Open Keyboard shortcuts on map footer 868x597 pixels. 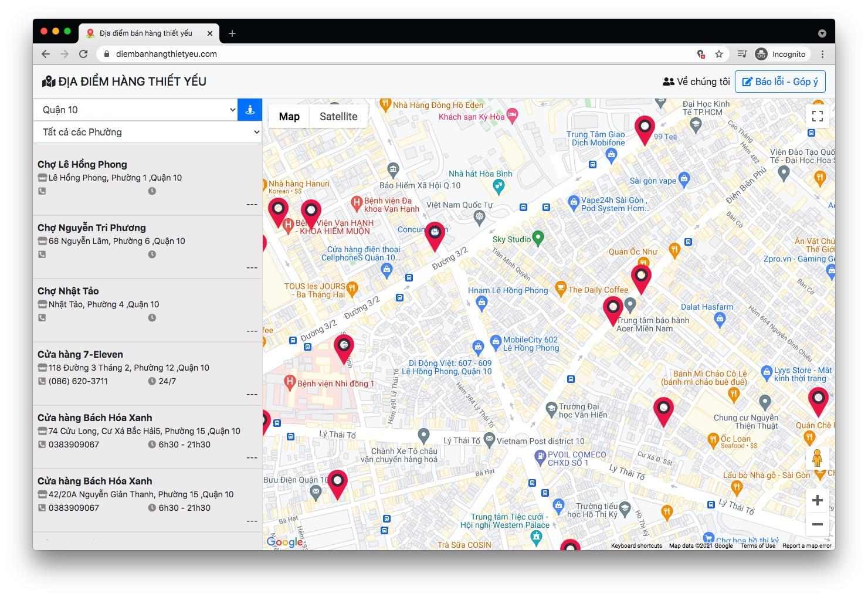pyautogui.click(x=636, y=545)
